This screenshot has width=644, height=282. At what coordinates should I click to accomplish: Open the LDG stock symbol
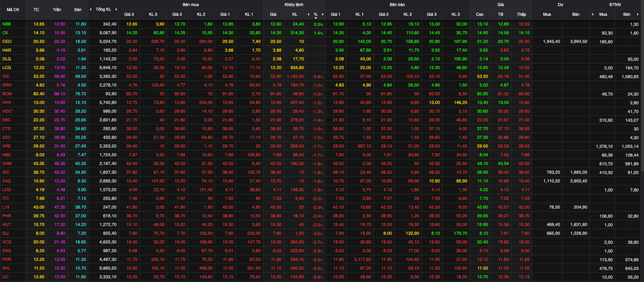[7, 190]
